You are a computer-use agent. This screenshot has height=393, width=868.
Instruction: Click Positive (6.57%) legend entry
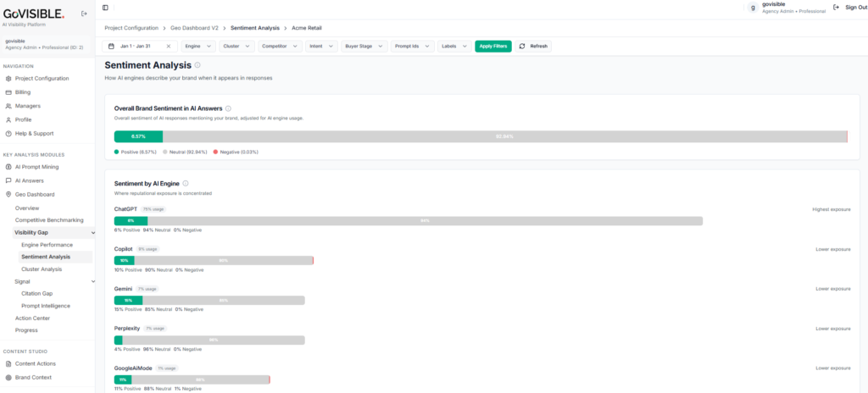tap(136, 152)
